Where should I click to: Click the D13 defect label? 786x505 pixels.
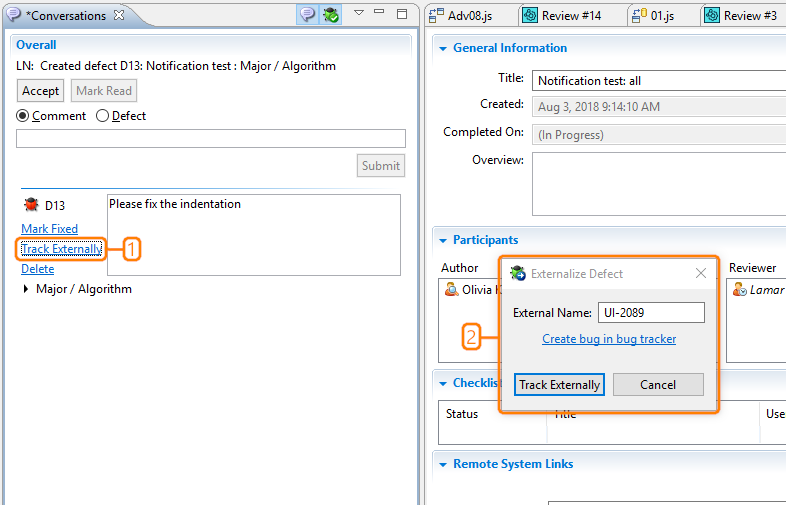click(55, 206)
